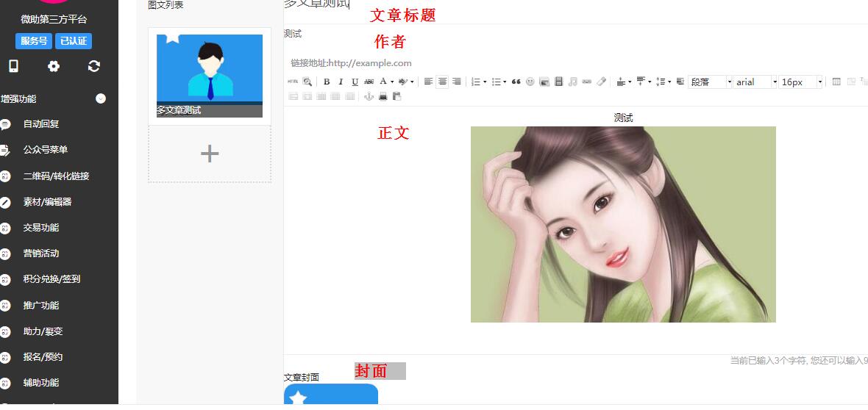Apply italic using the I icon
The width and height of the screenshot is (868, 410).
341,82
